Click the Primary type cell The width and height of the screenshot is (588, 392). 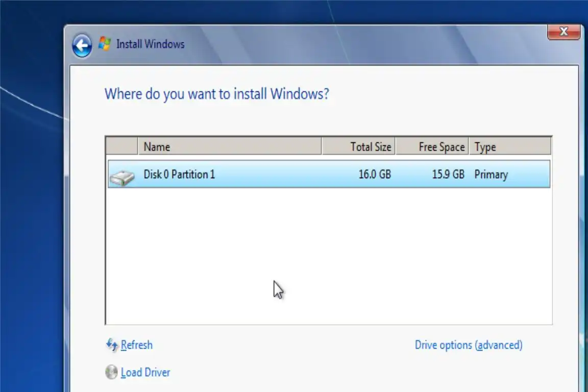[x=491, y=175]
